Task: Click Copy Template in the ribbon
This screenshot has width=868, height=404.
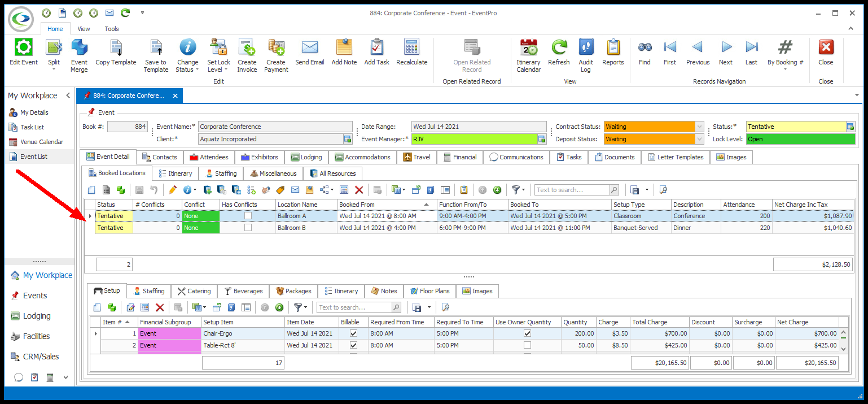Action: tap(116, 47)
